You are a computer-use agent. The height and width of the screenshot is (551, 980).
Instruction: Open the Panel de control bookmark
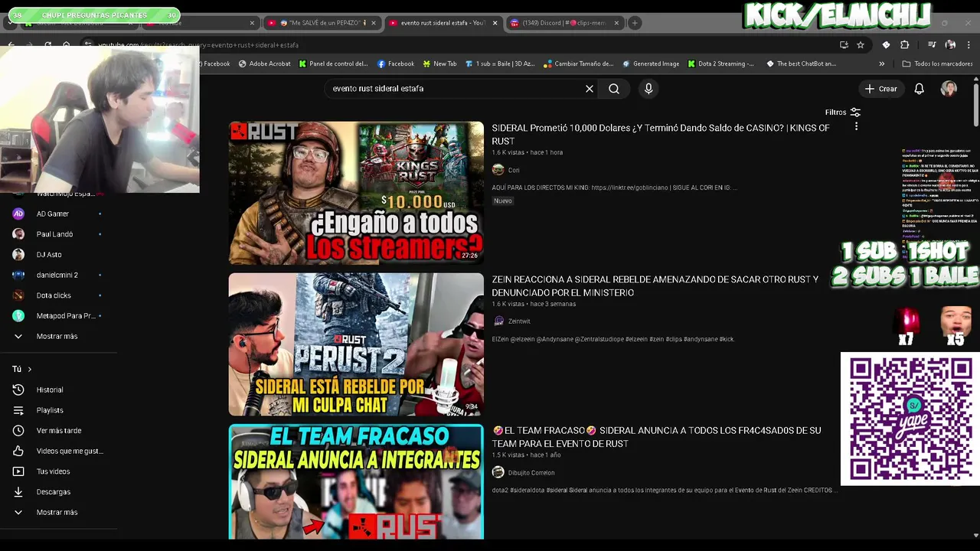point(335,64)
